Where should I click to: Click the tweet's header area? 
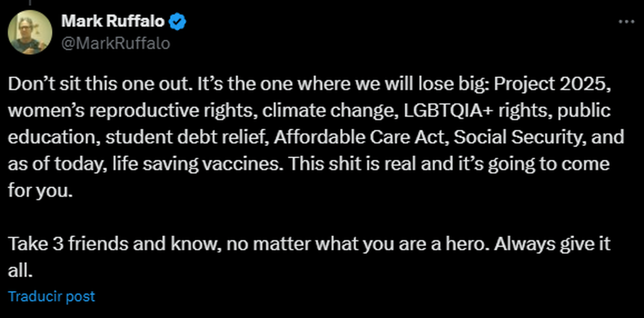113,32
